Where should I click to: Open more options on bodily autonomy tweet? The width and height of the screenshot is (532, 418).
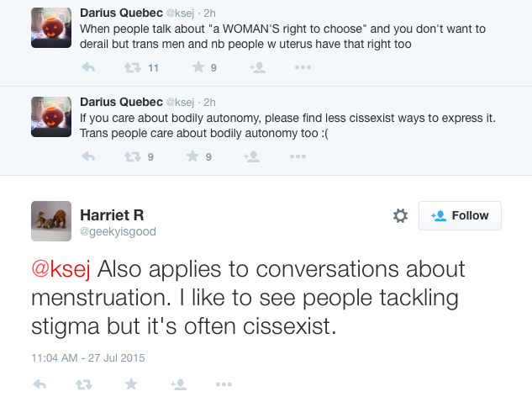tap(298, 156)
